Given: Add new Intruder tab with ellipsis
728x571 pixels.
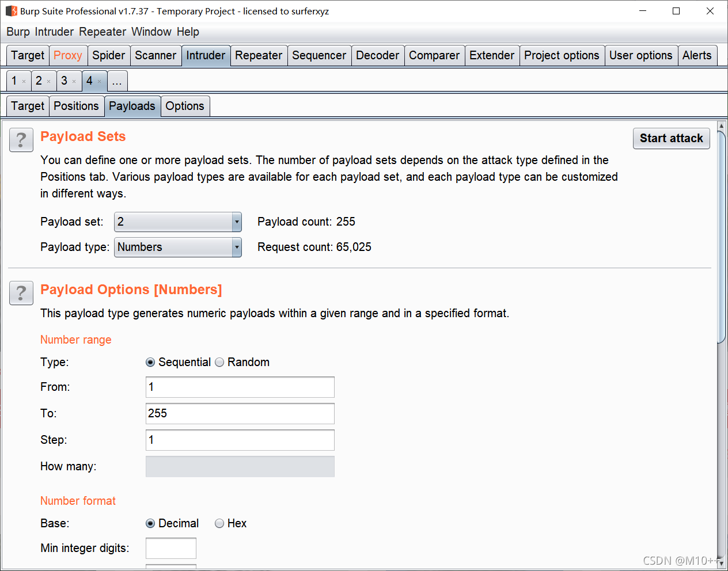Looking at the screenshot, I should pyautogui.click(x=117, y=81).
